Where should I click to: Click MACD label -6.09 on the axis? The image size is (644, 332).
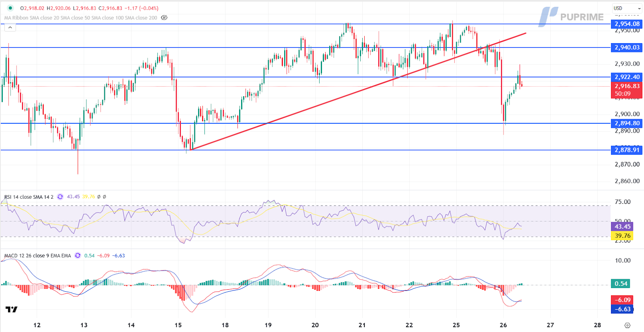(622, 300)
